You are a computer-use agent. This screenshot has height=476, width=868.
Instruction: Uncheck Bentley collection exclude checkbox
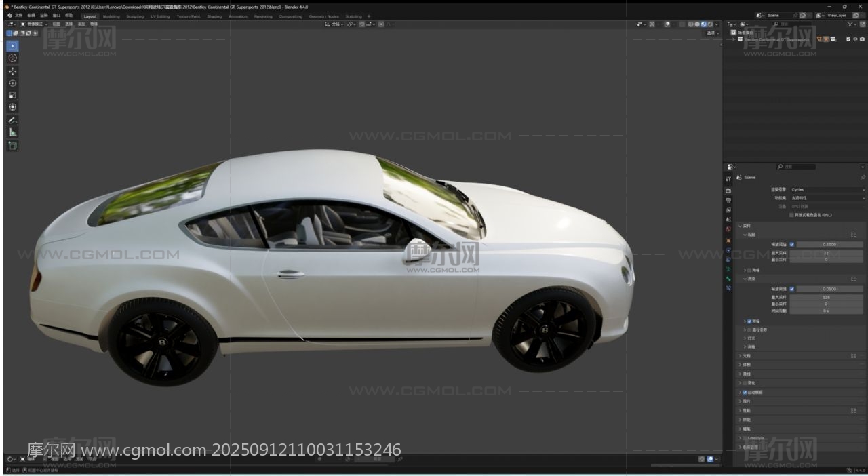848,39
